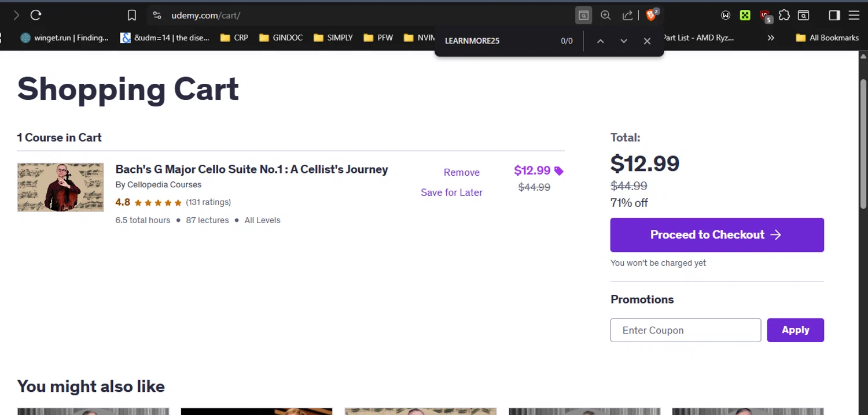
Task: Open Brave Shields lion icon
Action: tap(652, 15)
